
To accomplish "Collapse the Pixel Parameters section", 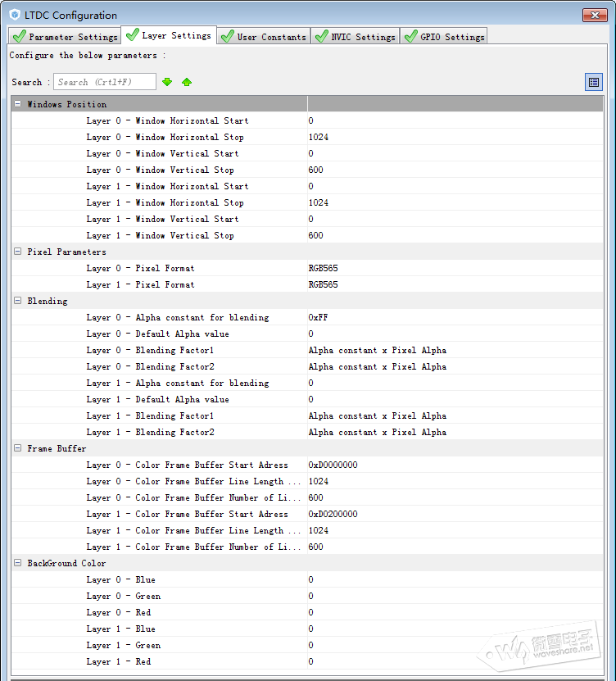I will (x=18, y=252).
